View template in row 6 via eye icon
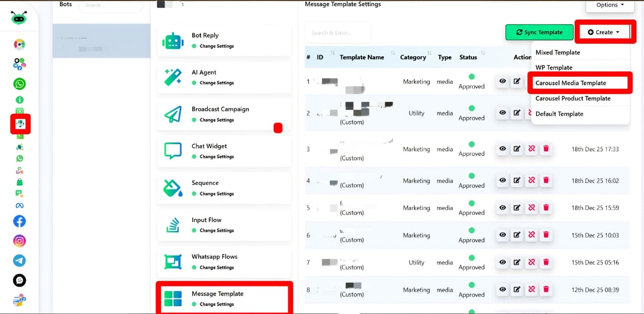Viewport: 644px width, 314px height. 502,235
